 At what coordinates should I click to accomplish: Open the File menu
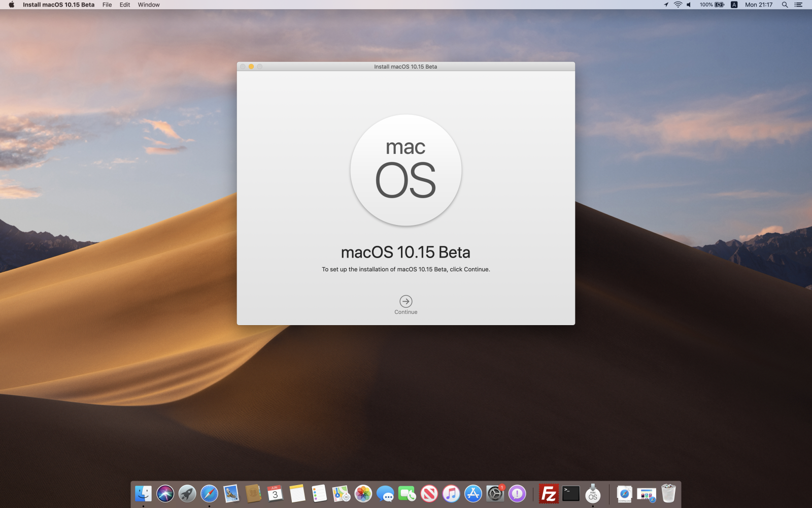pyautogui.click(x=107, y=5)
